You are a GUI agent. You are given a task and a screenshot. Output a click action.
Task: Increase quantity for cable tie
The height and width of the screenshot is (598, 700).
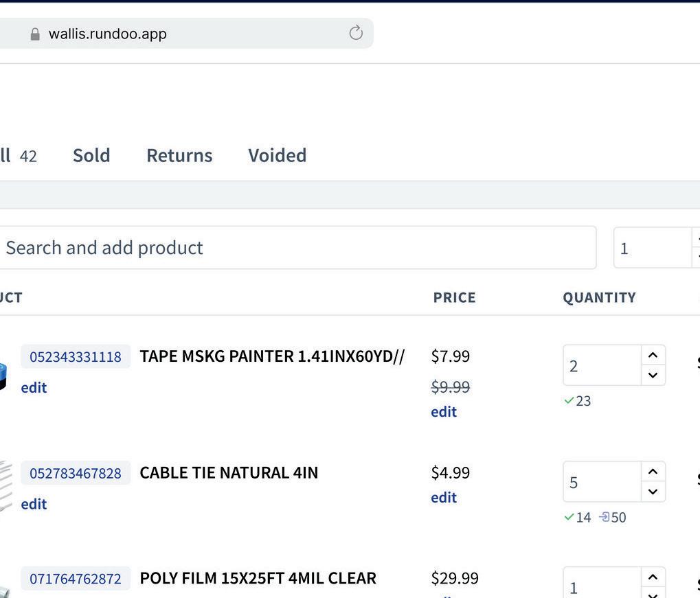coord(653,472)
